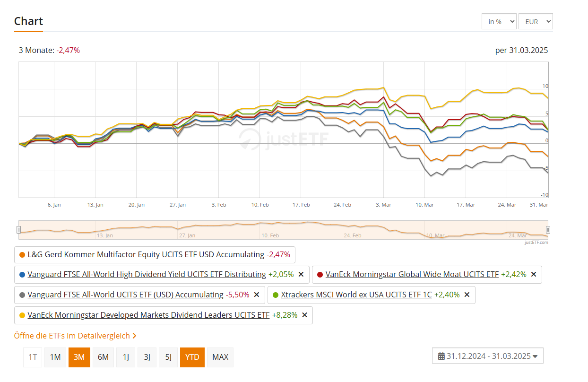Remove VanEck Global Wide Moat ETF with X
Viewport: 588px width, 382px height.
click(534, 274)
